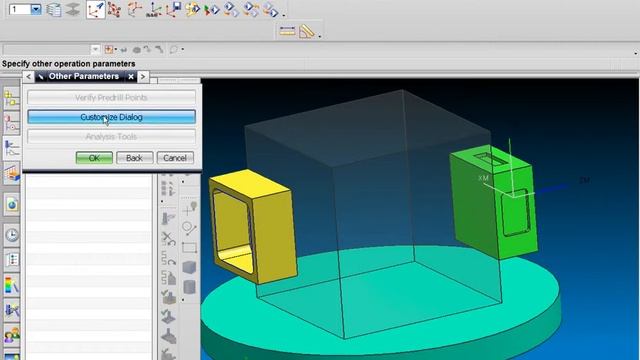Click the left arrow beside Other Parameters title
Screen dimensions: 640x360
[x=29, y=76]
